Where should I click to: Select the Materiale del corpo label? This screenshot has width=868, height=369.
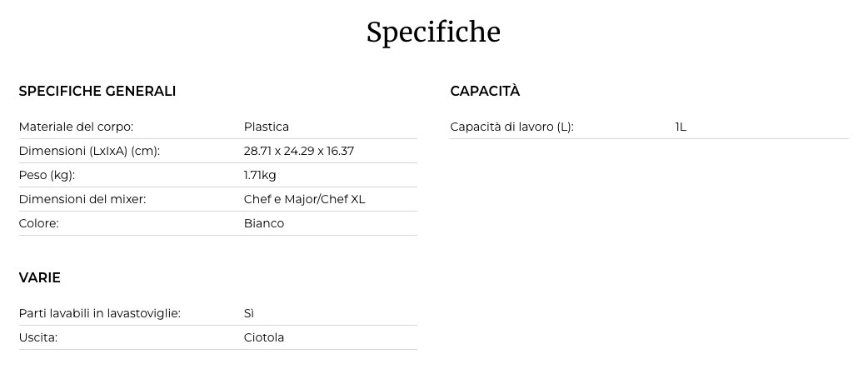click(x=76, y=127)
